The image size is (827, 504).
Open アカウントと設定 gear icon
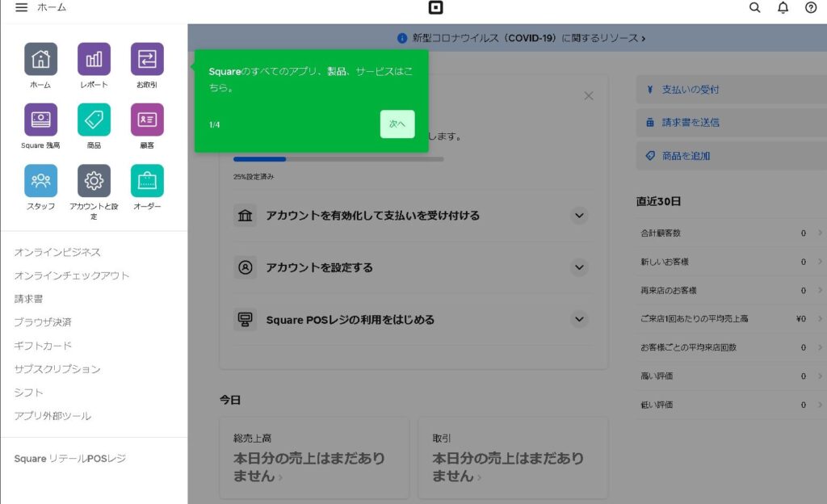pos(94,181)
